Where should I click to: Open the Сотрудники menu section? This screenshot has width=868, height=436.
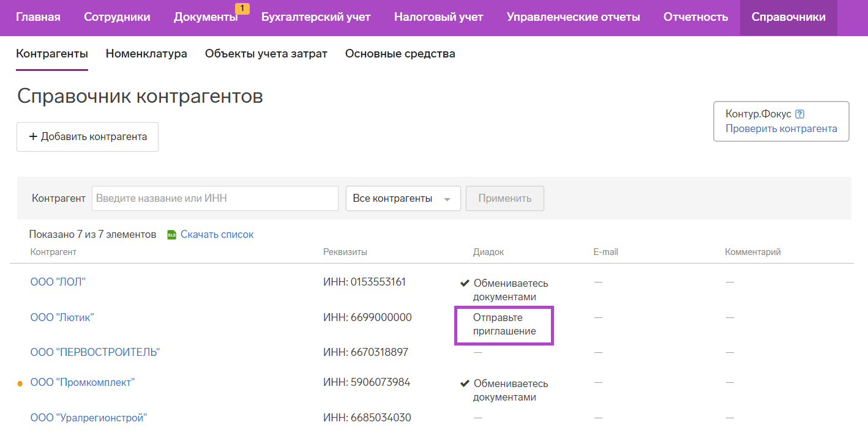coord(117,17)
